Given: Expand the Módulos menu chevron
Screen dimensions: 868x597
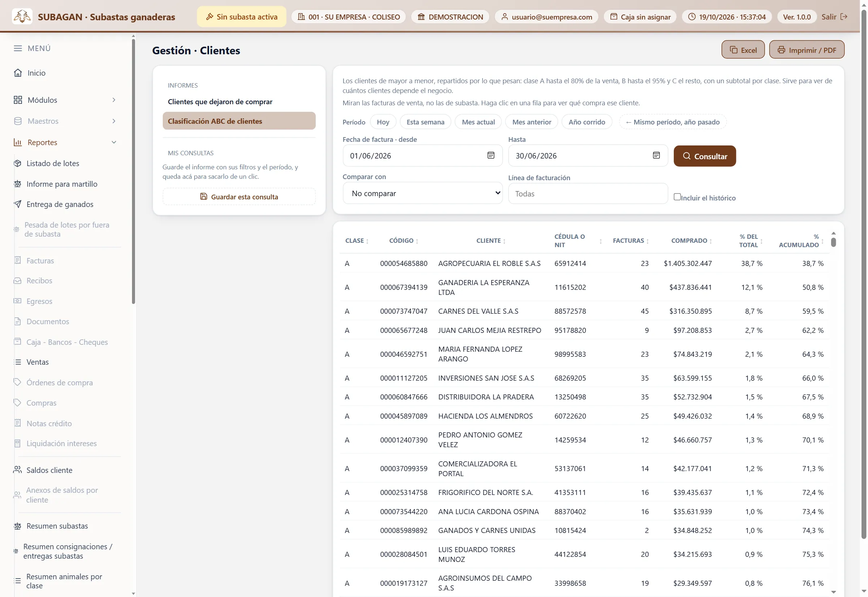Looking at the screenshot, I should pos(114,100).
